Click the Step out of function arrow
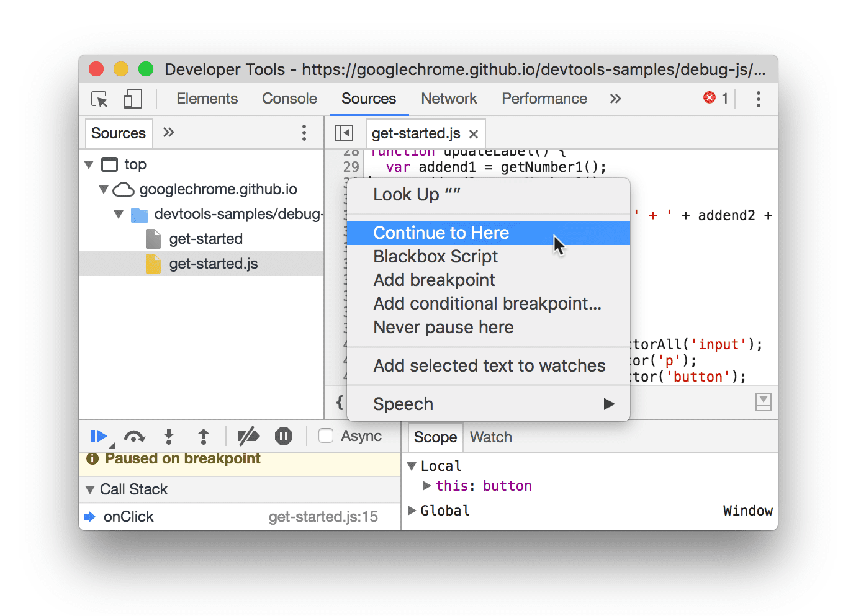Viewport: 861px width, 616px height. click(203, 437)
